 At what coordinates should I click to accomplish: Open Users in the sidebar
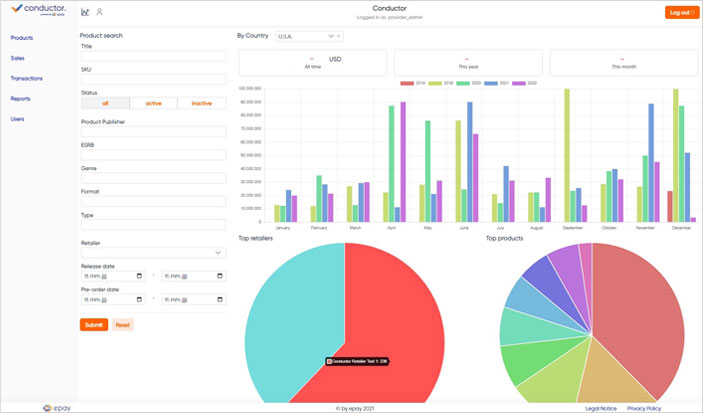[x=17, y=119]
